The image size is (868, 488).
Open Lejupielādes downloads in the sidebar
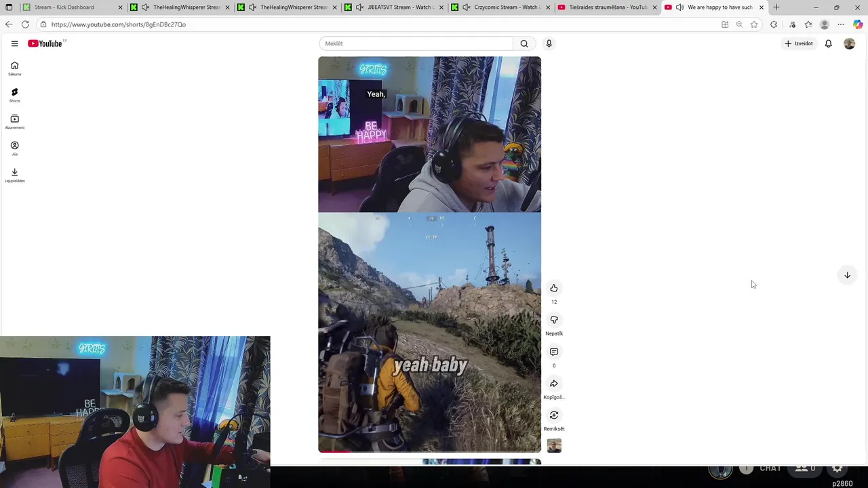[14, 175]
